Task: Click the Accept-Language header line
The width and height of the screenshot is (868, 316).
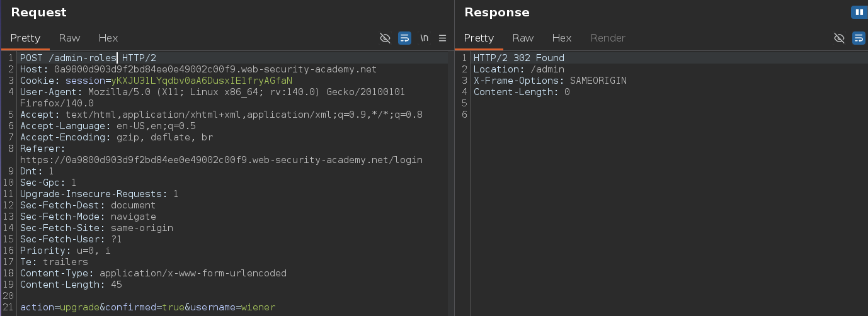Action: tap(108, 126)
